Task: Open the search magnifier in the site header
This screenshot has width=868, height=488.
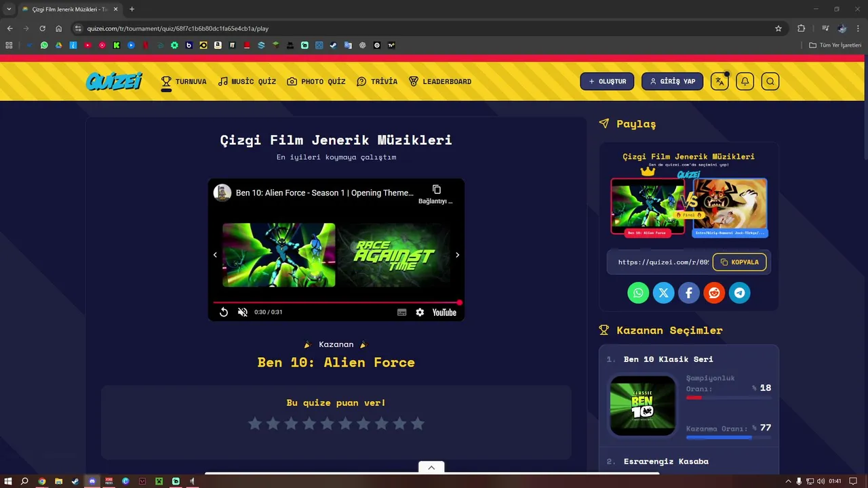Action: tap(770, 81)
